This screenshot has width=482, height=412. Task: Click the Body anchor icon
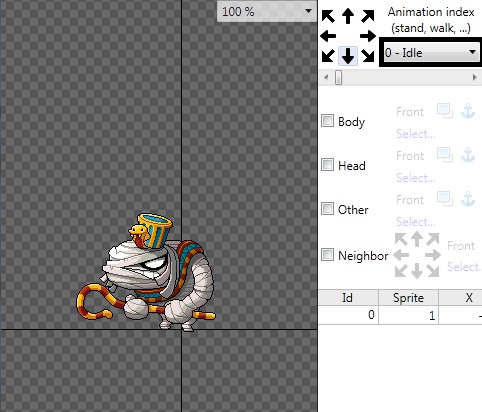pyautogui.click(x=468, y=111)
